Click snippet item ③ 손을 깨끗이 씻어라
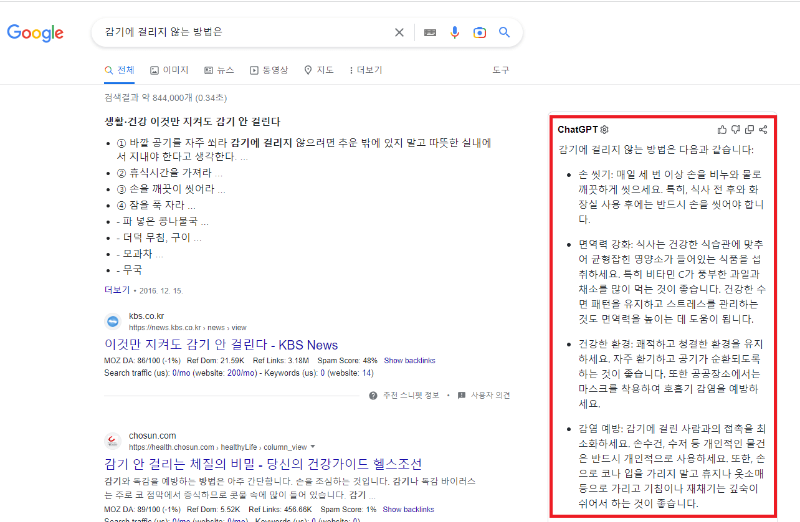This screenshot has height=522, width=800. pos(171,189)
